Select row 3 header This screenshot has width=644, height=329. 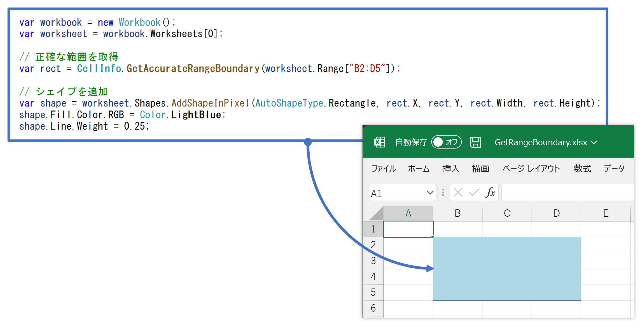(373, 261)
